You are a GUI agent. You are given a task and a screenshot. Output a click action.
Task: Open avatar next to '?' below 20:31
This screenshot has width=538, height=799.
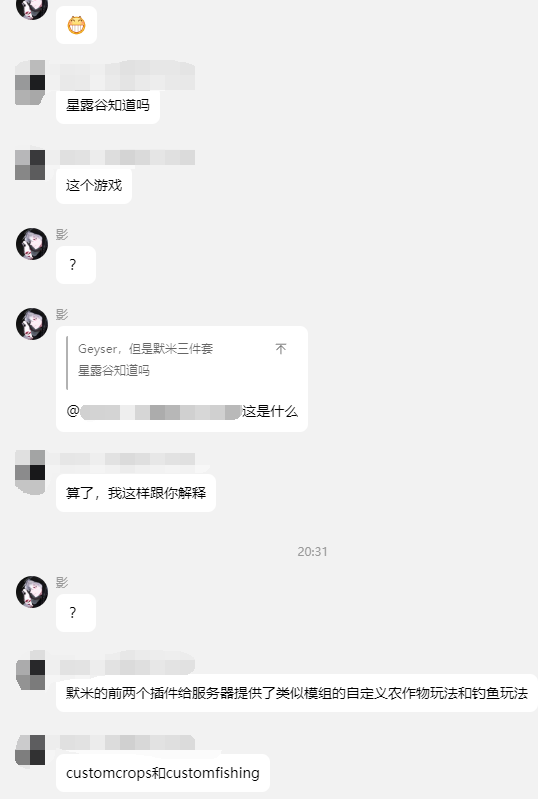click(32, 592)
